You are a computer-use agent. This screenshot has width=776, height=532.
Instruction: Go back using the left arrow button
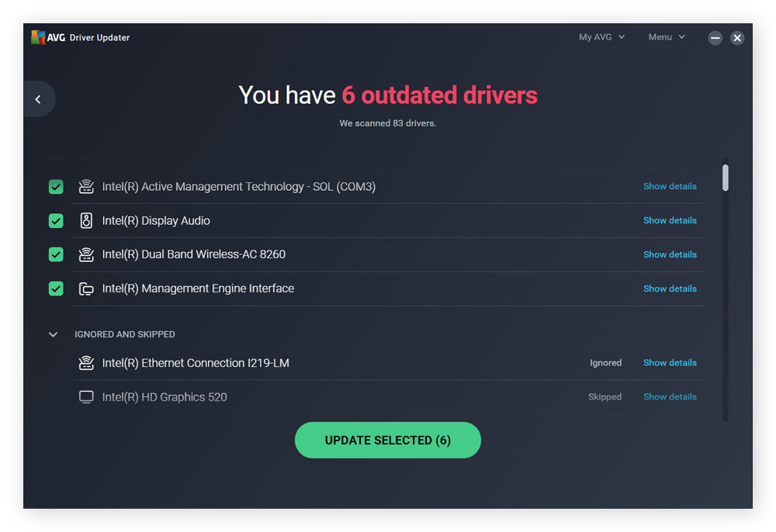click(x=39, y=99)
